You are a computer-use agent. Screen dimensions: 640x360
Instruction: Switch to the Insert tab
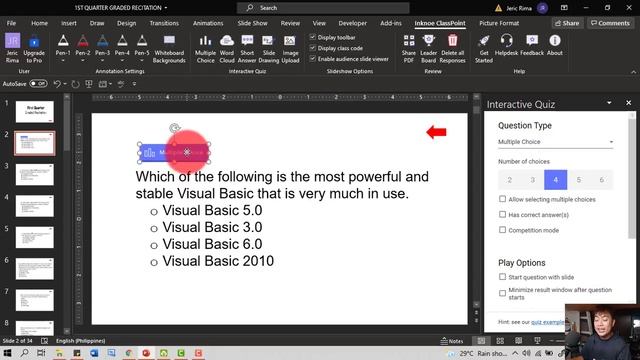(69, 23)
